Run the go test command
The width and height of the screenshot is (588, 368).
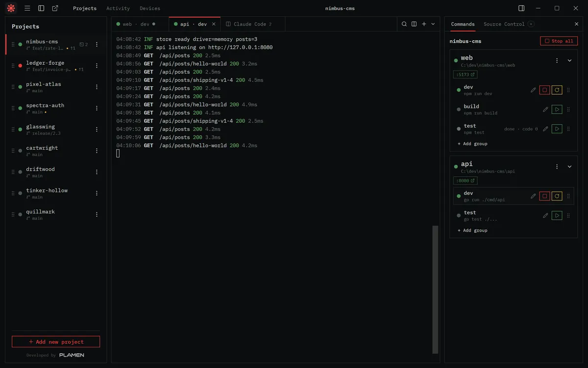tap(557, 215)
